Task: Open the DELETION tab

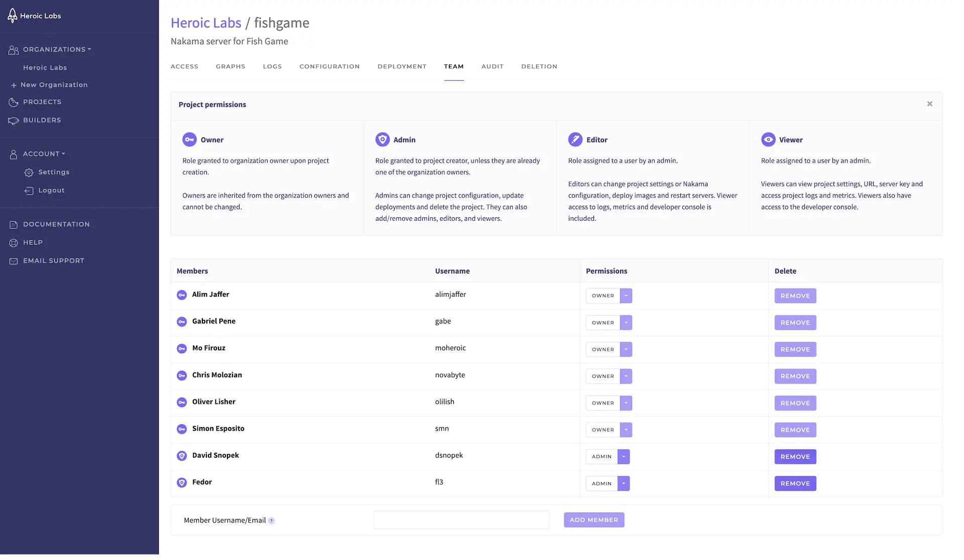Action: click(x=539, y=66)
